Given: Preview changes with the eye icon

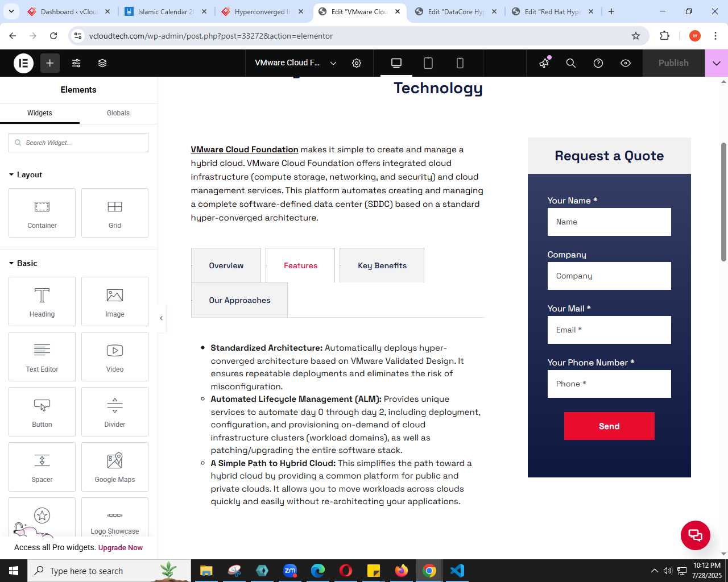Looking at the screenshot, I should click(626, 63).
